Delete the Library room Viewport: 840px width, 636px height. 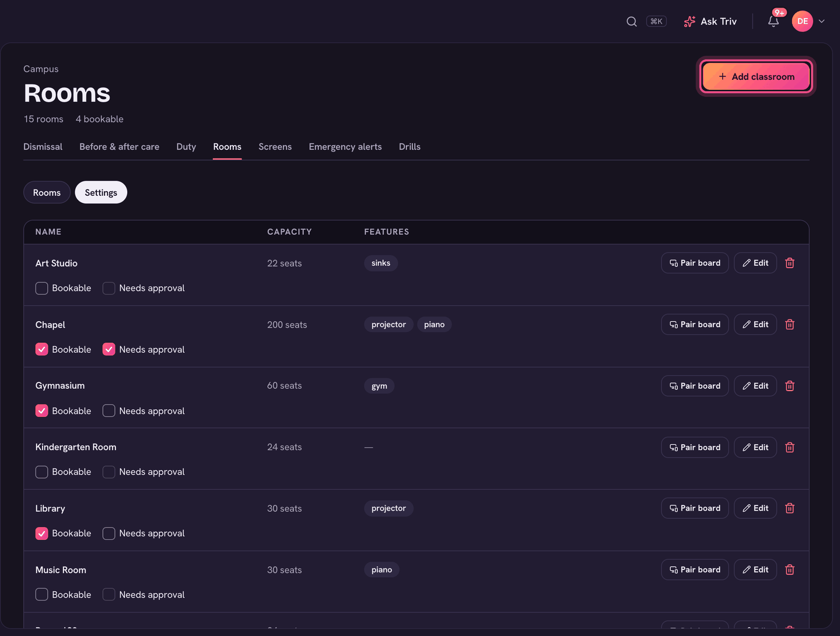pos(790,508)
